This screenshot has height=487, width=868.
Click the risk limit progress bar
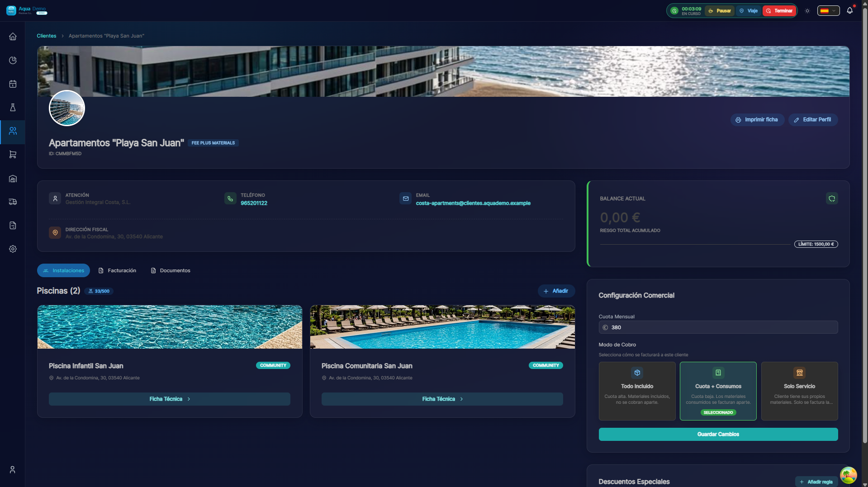click(x=695, y=244)
